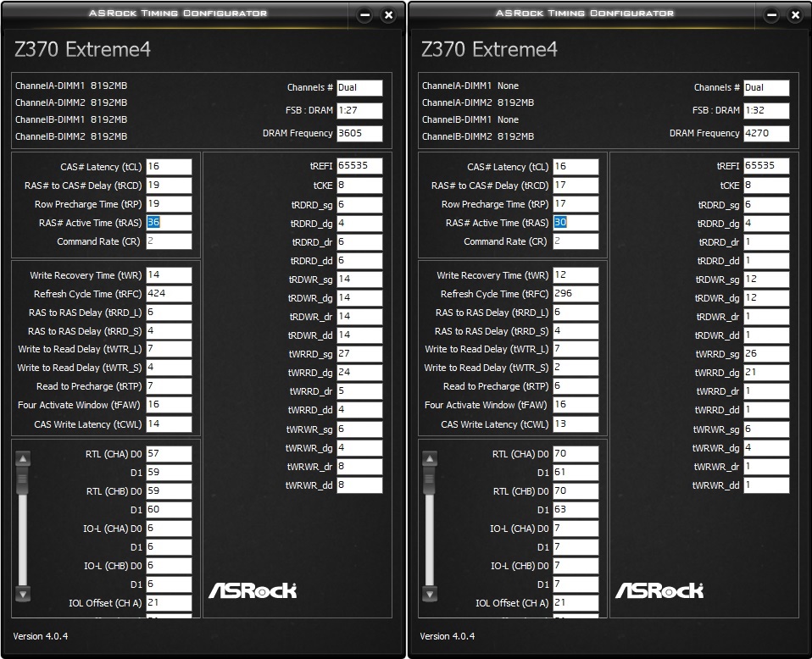Click scroll down arrow in left window
This screenshot has width=812, height=659.
click(23, 593)
